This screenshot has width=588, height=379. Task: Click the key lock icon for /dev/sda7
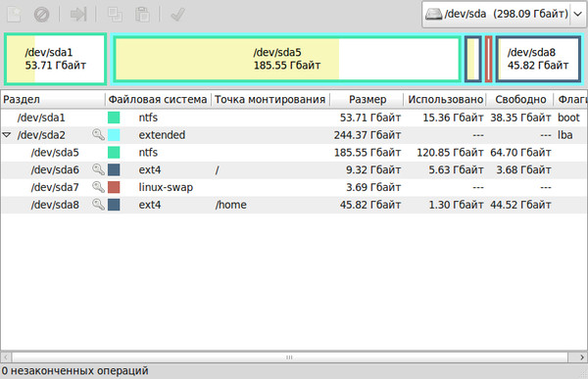coord(98,187)
